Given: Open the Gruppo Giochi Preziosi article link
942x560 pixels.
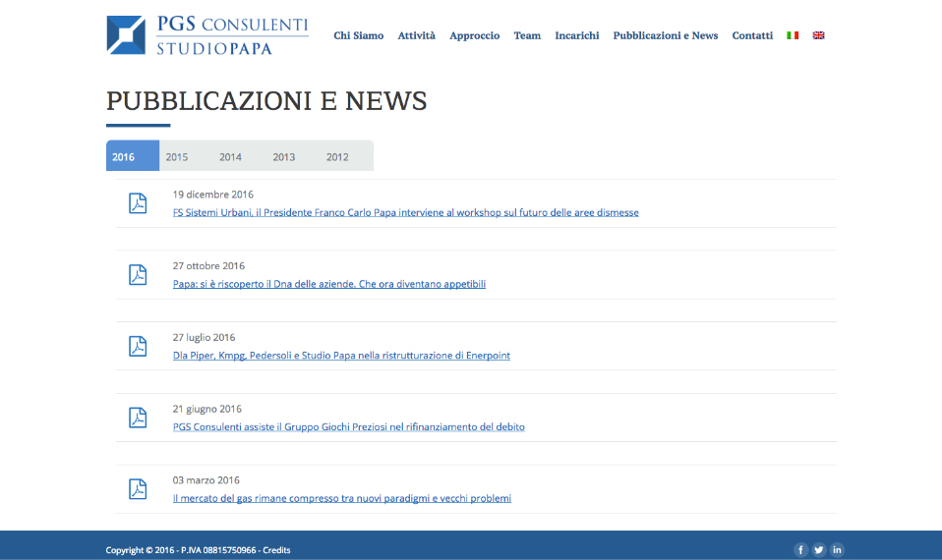Looking at the screenshot, I should tap(348, 427).
